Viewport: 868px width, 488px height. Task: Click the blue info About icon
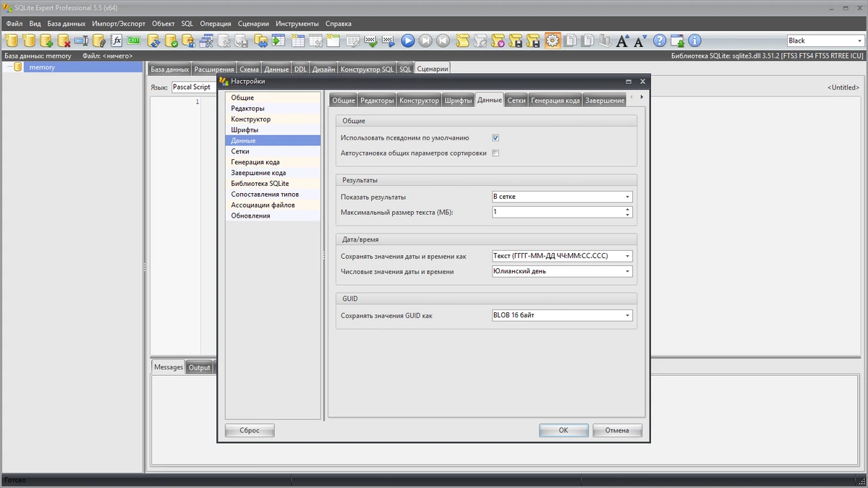[695, 40]
